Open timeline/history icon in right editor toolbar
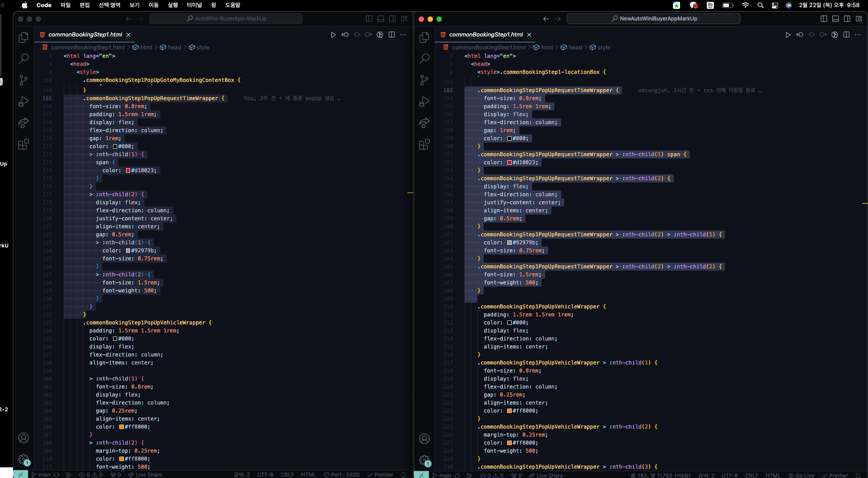The width and height of the screenshot is (868, 478). point(835,35)
